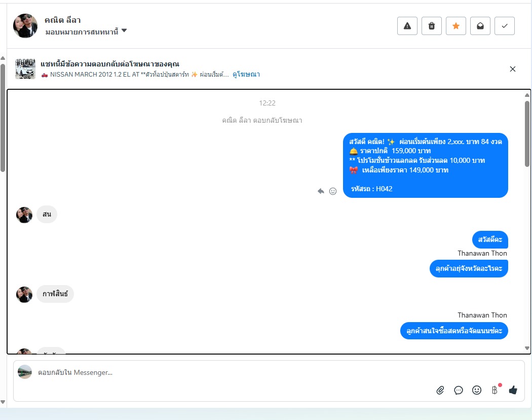The height and width of the screenshot is (420, 532).
Task: Click the chat window's vertical scrollbar thumb
Action: [527, 133]
